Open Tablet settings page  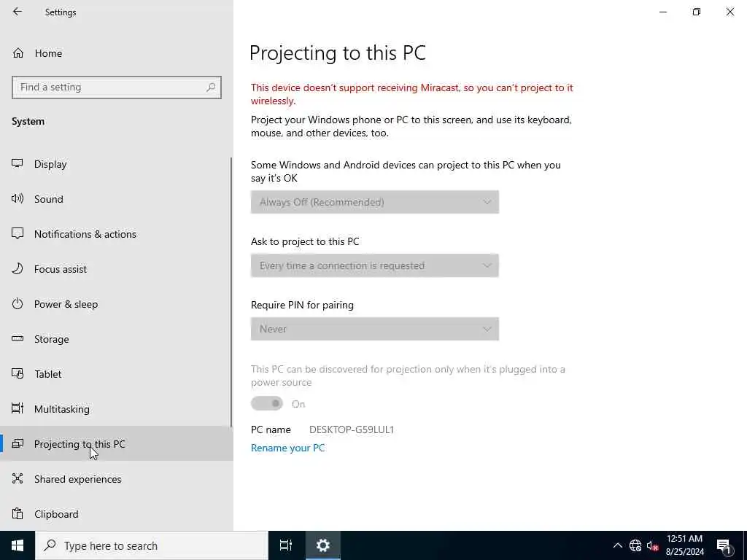tap(116, 374)
